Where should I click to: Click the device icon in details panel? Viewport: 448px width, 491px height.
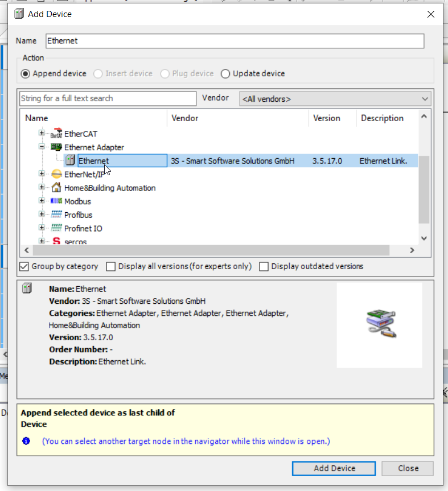pyautogui.click(x=27, y=288)
